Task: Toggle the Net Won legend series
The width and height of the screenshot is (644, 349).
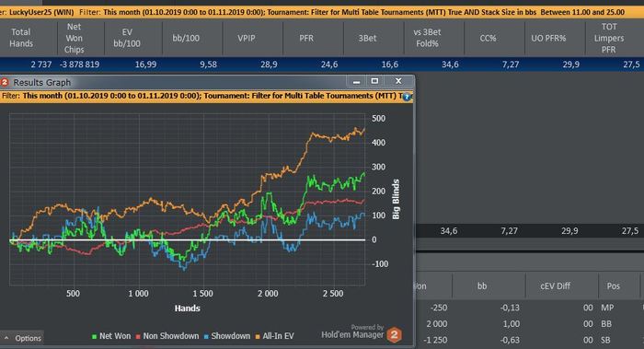Action: [x=111, y=336]
